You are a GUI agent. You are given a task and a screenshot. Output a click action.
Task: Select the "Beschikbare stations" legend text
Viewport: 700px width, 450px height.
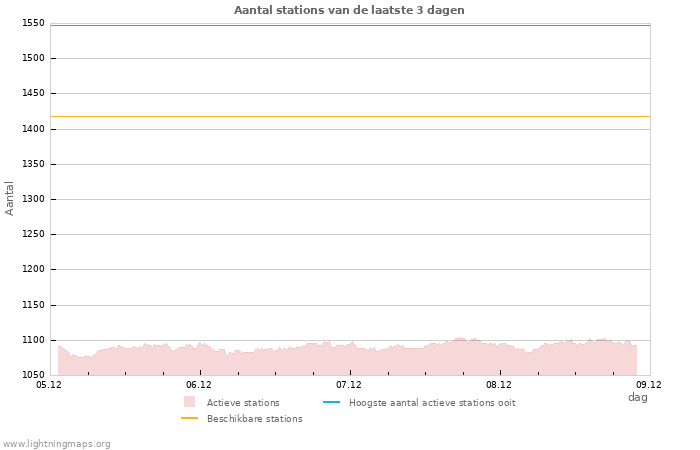point(254,419)
